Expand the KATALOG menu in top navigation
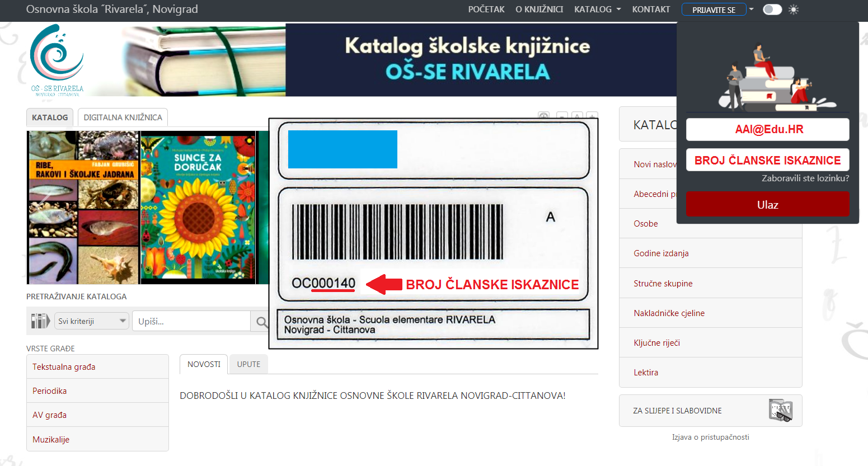 click(x=597, y=10)
